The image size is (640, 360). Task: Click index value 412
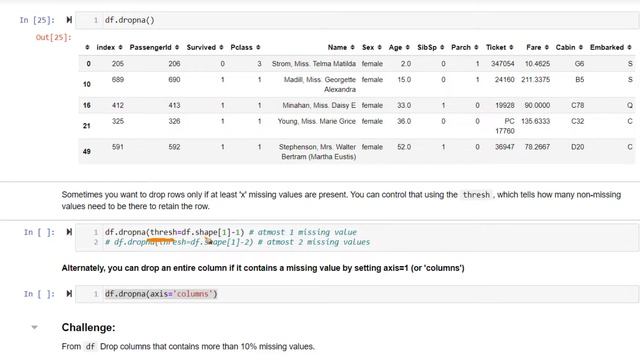point(118,105)
